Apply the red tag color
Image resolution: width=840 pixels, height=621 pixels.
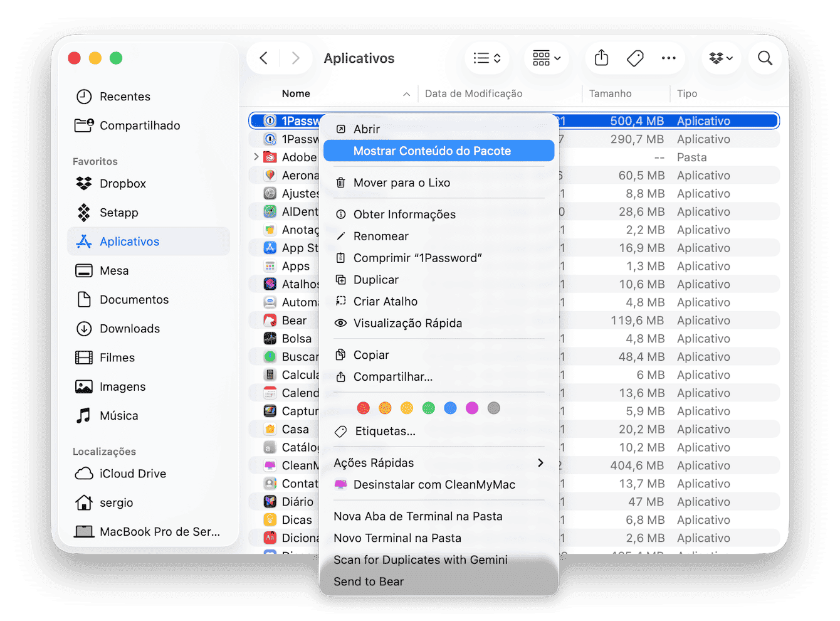click(364, 408)
